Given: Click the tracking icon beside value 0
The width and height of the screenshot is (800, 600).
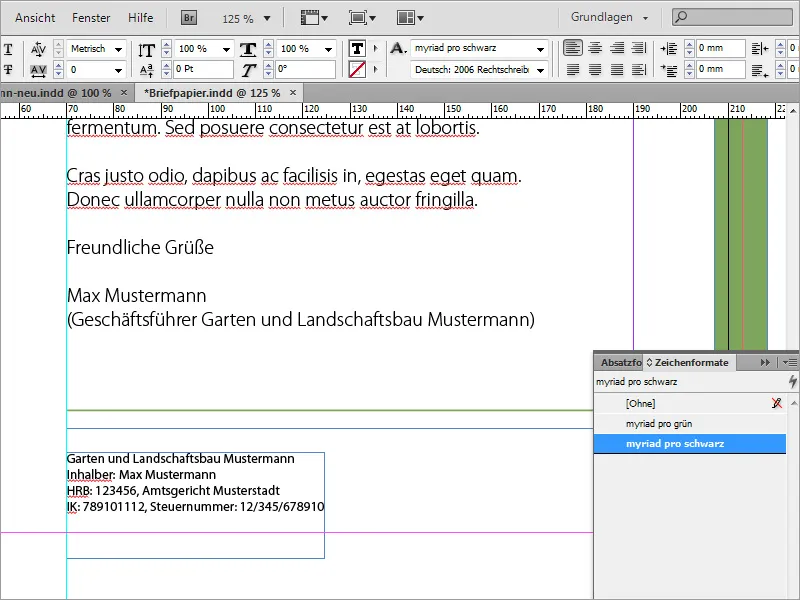Looking at the screenshot, I should coord(38,70).
